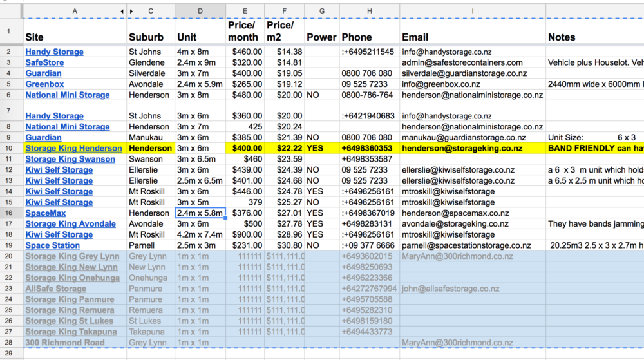Screen dimensions: 644x360
Task: Click the right arrow beside column C header
Action: pos(131,12)
